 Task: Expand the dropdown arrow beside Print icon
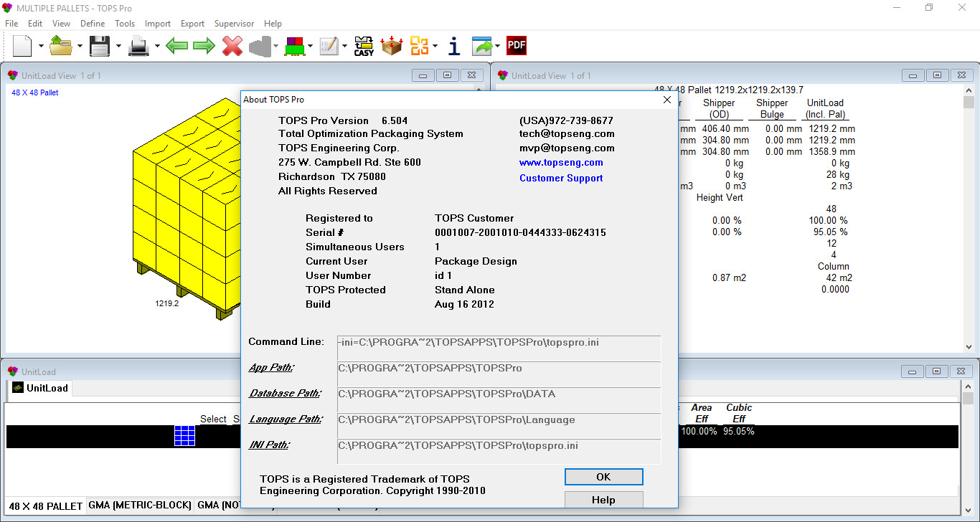pyautogui.click(x=157, y=47)
